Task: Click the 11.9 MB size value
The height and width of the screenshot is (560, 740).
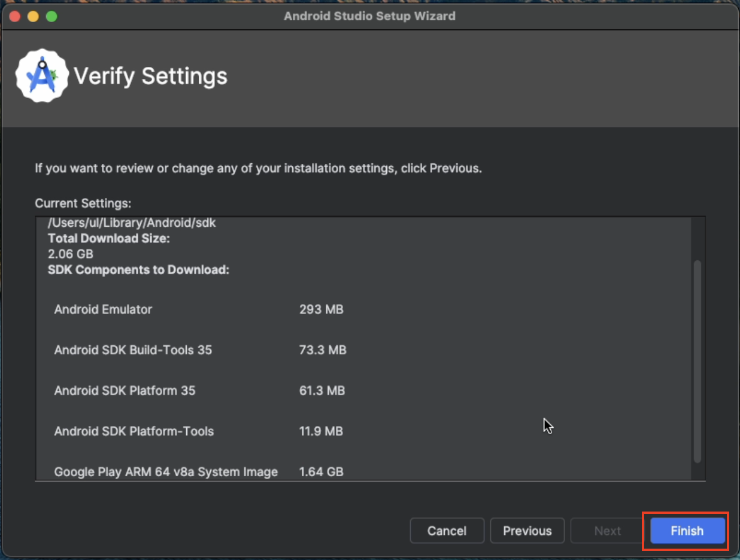Action: pos(321,431)
